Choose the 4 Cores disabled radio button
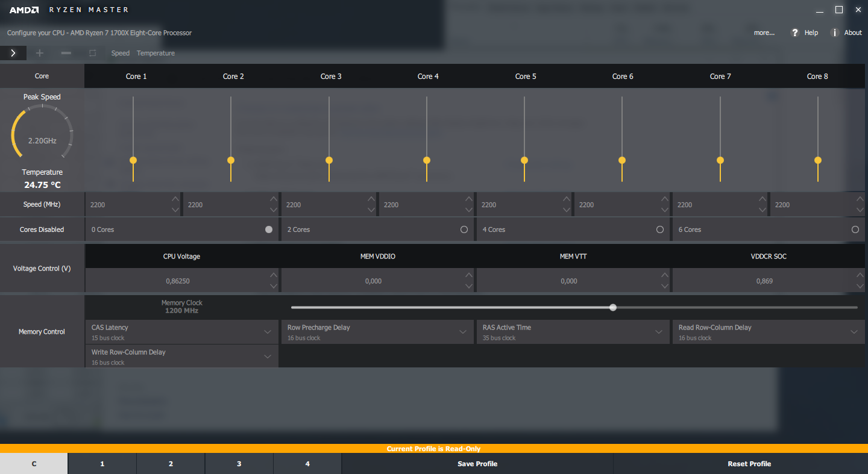868x474 pixels. [x=660, y=229]
